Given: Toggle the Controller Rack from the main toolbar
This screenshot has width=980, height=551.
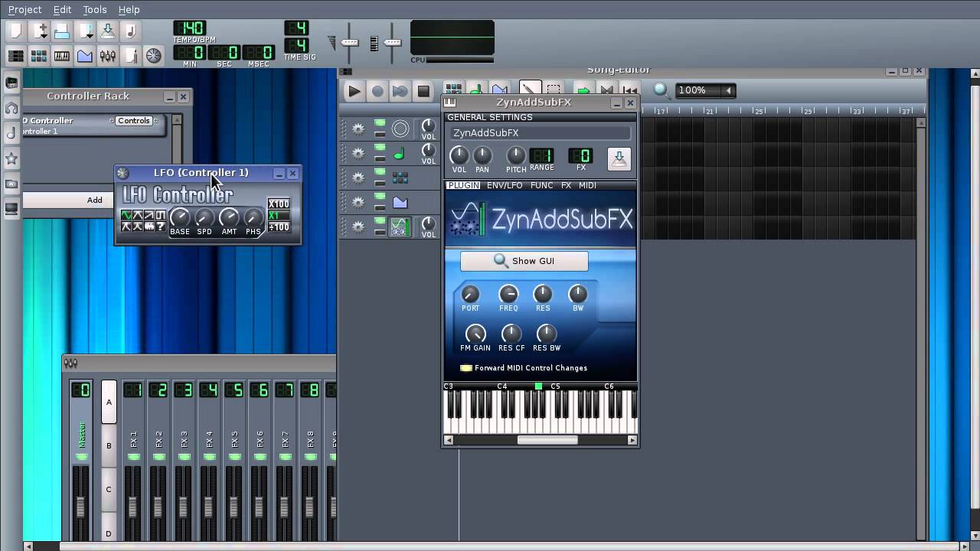Looking at the screenshot, I should (154, 56).
